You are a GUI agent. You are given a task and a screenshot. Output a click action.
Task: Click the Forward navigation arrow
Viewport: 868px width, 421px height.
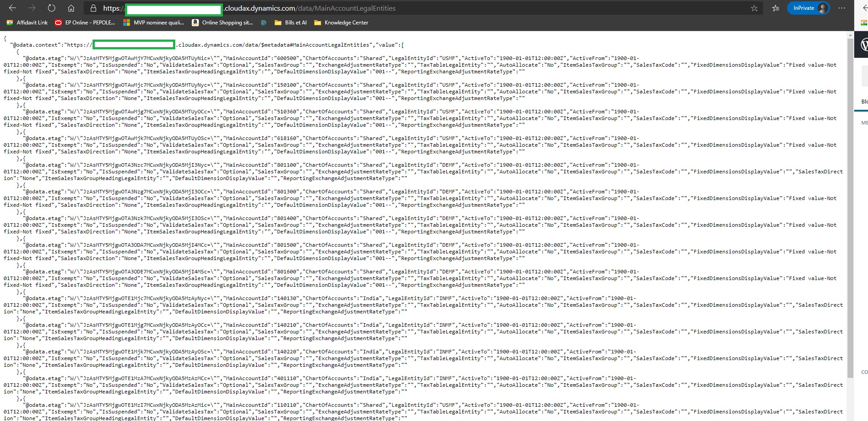[32, 8]
